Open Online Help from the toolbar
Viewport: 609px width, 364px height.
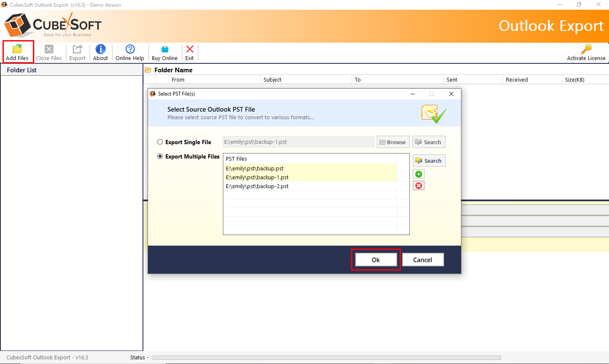pos(130,52)
